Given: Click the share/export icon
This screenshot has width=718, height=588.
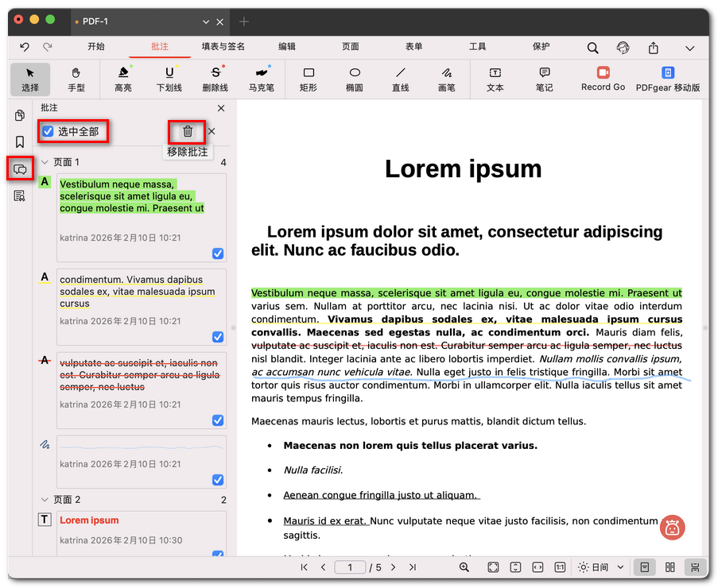Looking at the screenshot, I should click(x=654, y=48).
